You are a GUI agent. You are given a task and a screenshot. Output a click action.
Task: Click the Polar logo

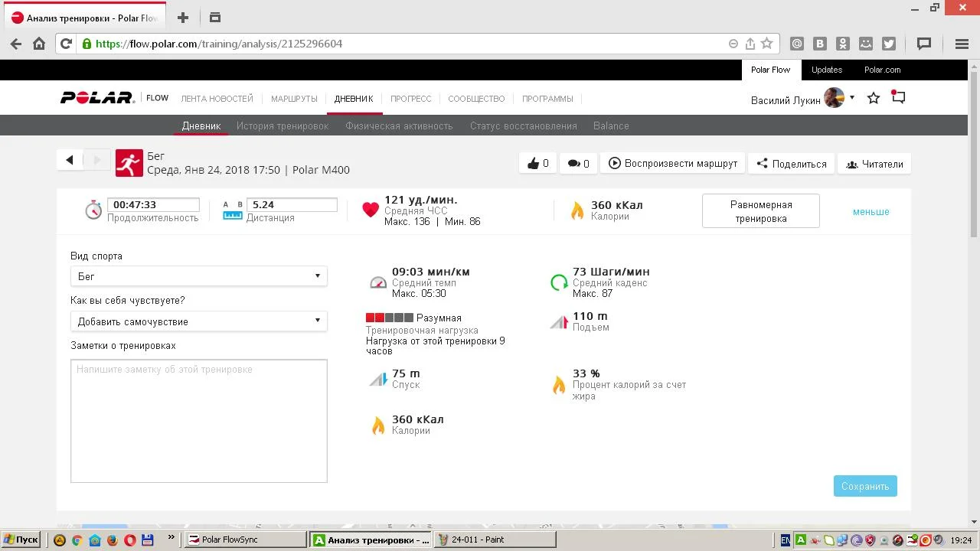[98, 98]
